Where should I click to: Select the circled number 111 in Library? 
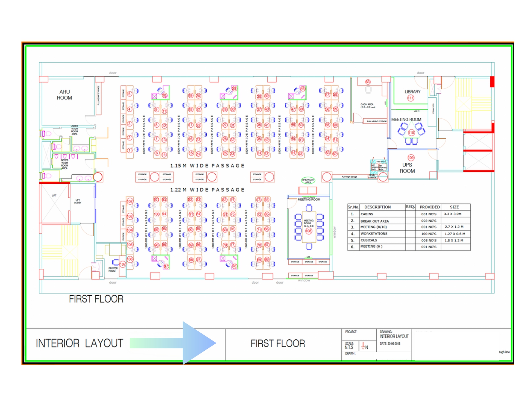(410, 98)
